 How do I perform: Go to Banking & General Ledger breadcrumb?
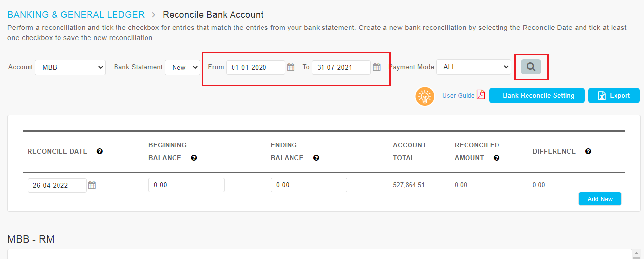click(x=76, y=15)
